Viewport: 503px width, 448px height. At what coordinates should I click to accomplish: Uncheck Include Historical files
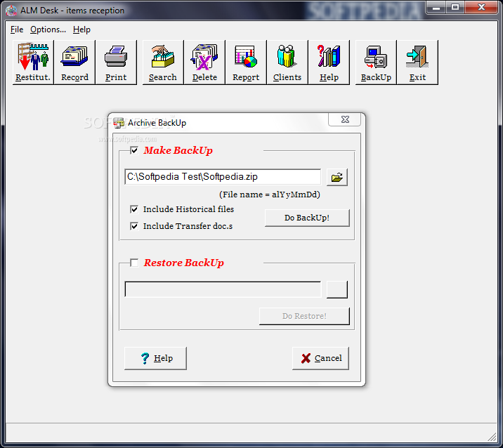coord(134,209)
